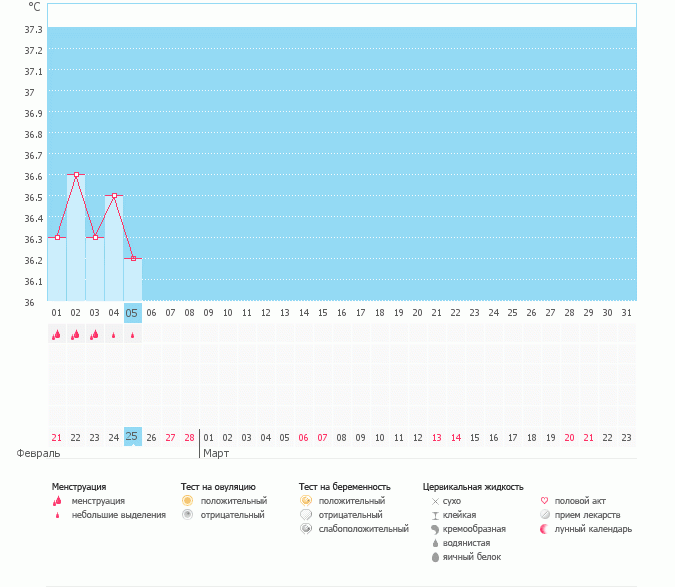Select highlighted calendar date 25
Screen dimensions: 675x587
click(132, 437)
